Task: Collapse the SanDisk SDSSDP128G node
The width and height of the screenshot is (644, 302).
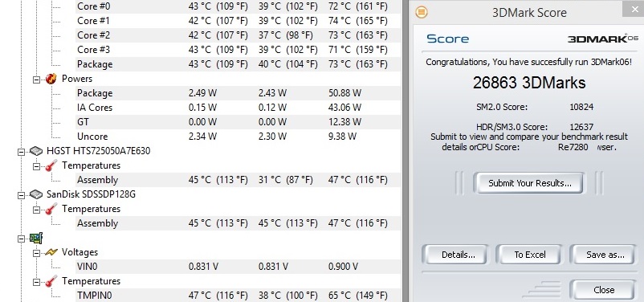Action: [22, 196]
